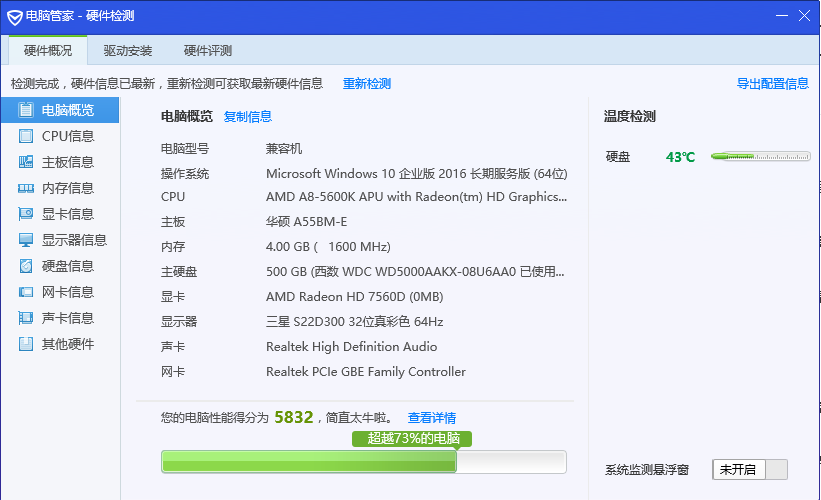Click Realtek PCIe GBE Family Controller value
The image size is (821, 500).
tap(365, 372)
